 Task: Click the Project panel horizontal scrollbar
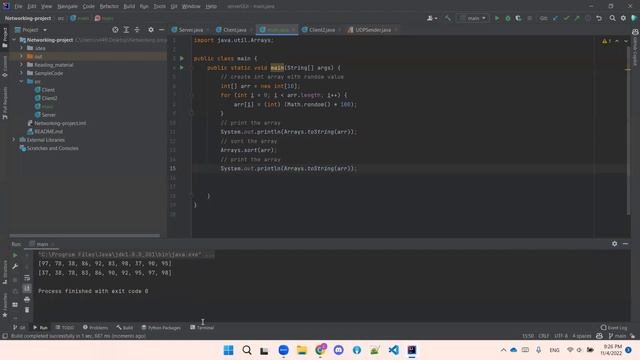[x=85, y=236]
